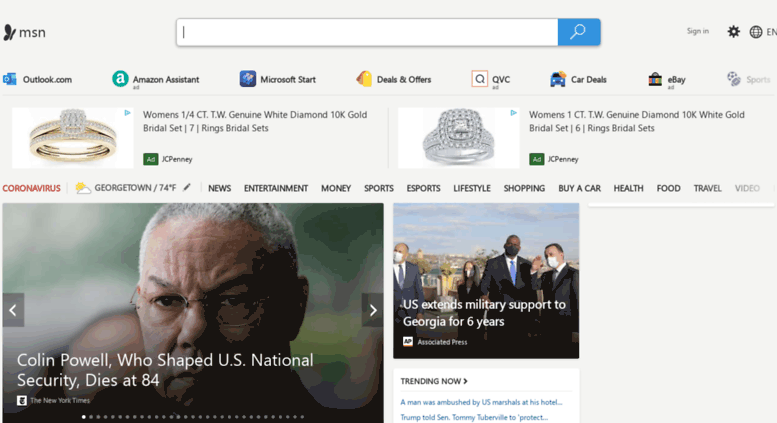Open the Colin Powell headline
Screen dimensions: 777x423
click(x=165, y=370)
